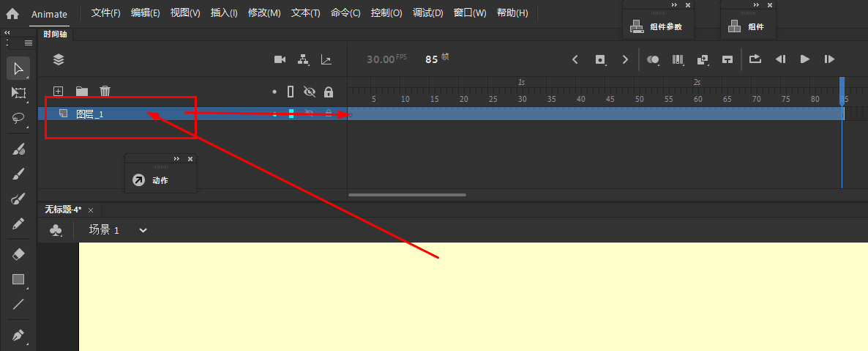Screen dimensions: 868x351
Task: Toggle outlines for all layers
Action: click(x=291, y=92)
